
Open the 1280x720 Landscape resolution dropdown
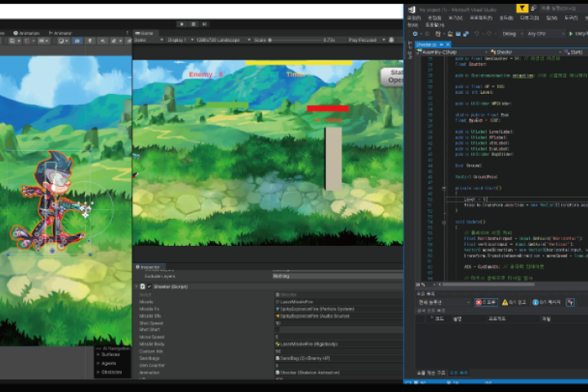(224, 40)
